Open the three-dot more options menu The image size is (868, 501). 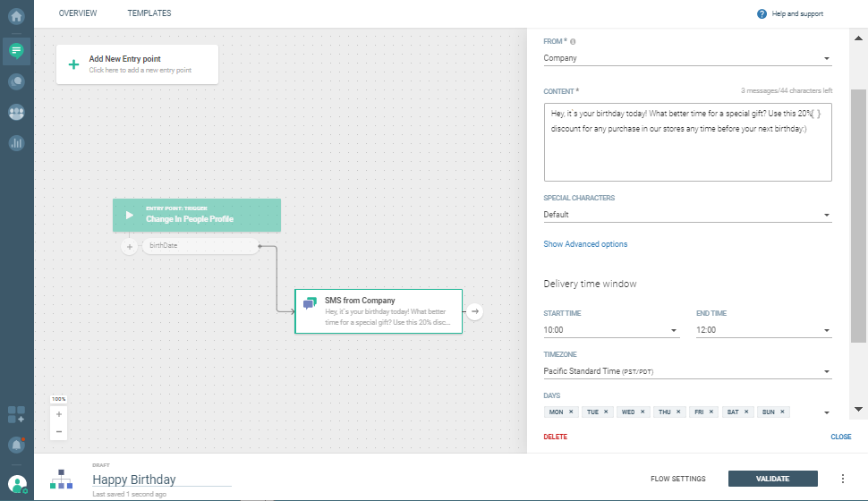tap(842, 479)
